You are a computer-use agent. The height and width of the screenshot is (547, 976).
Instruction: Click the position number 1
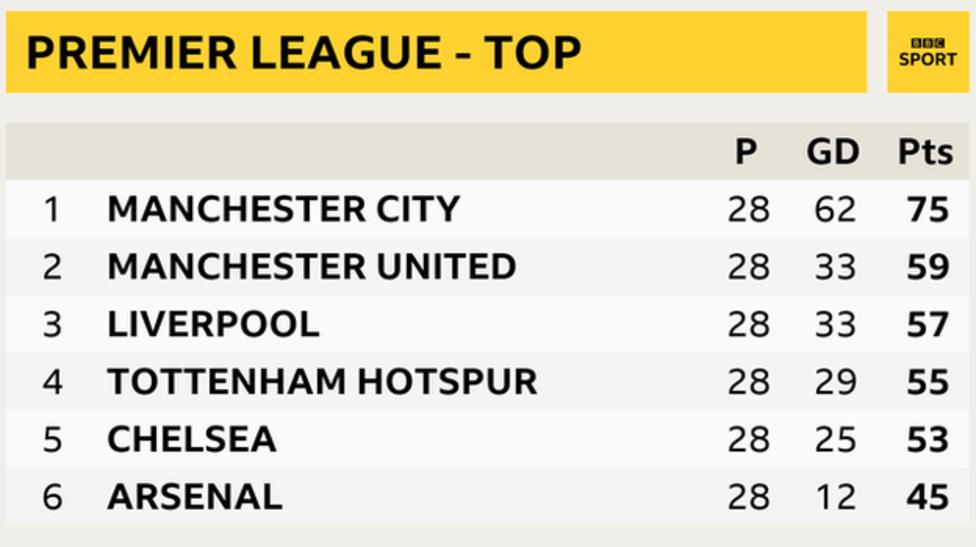click(52, 209)
